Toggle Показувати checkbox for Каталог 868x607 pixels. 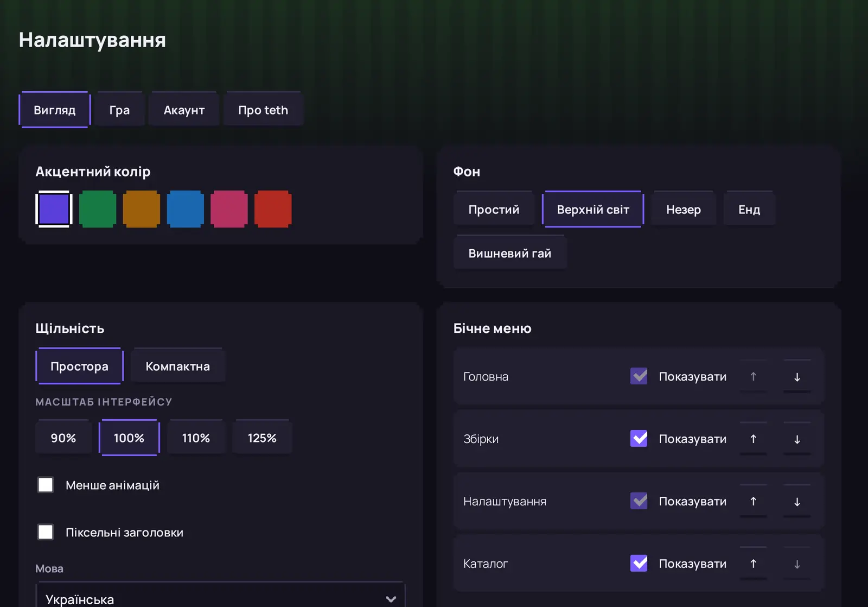[639, 563]
